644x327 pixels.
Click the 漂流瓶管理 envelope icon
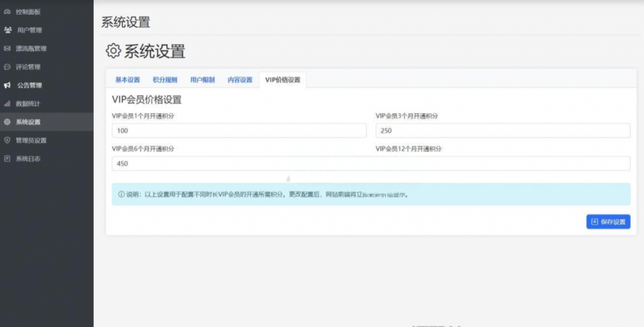tap(7, 48)
